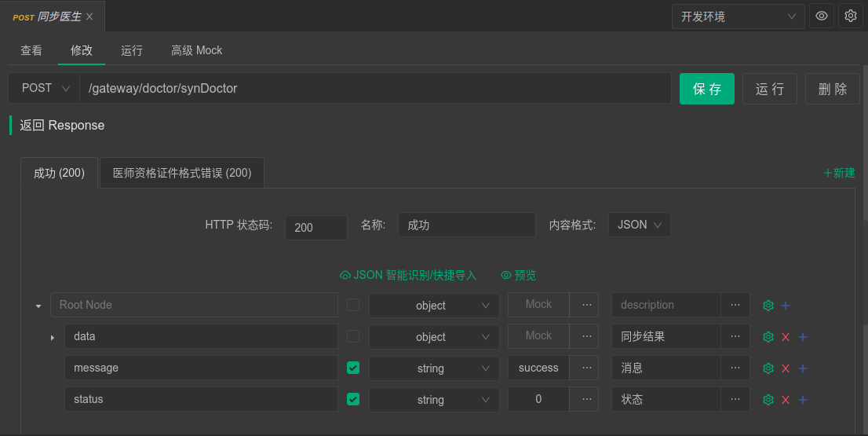Open advanced settings gear for data row
This screenshot has height=436, width=868.
click(x=768, y=337)
